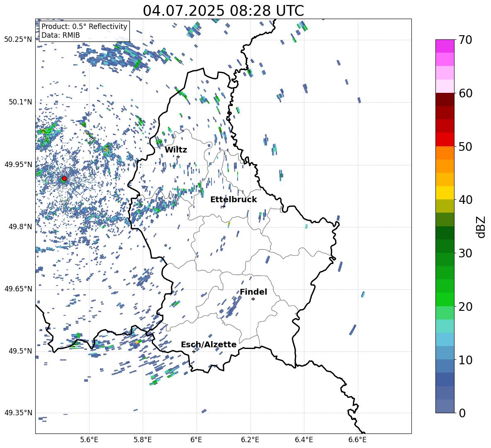491x448 pixels.
Task: Click the Wiltz city label
Action: click(176, 150)
